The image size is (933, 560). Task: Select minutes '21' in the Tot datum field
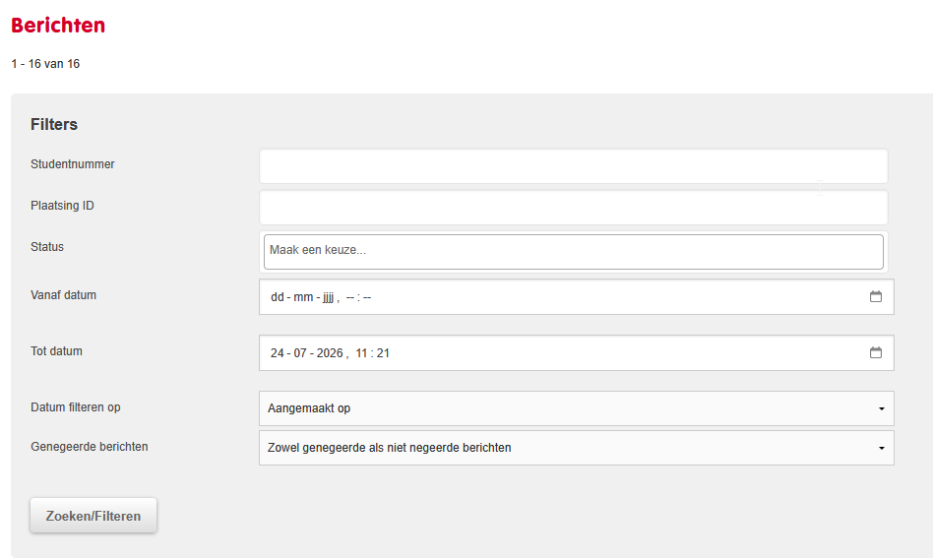383,353
